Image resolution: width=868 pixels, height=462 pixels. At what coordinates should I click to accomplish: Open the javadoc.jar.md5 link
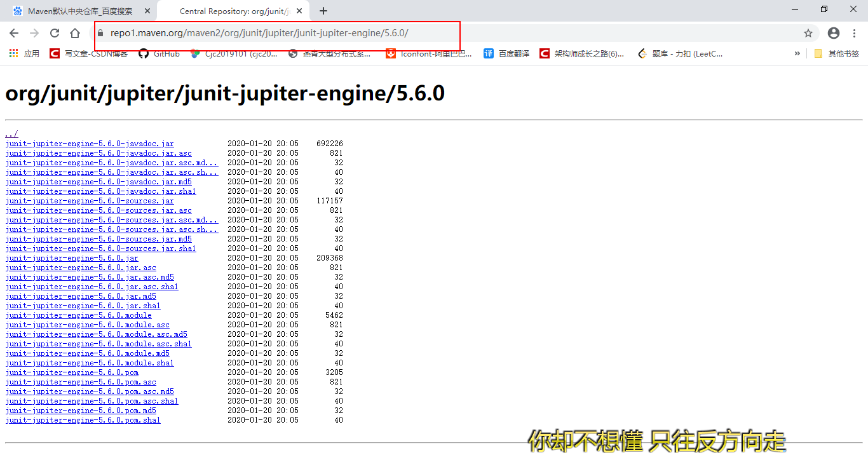pos(98,182)
